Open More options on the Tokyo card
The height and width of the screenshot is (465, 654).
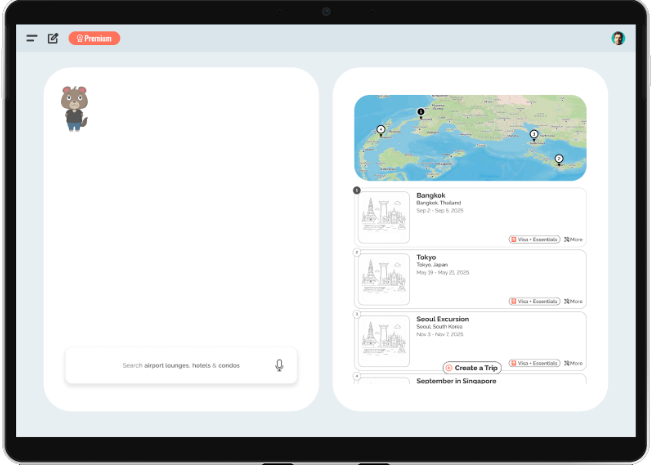click(x=574, y=301)
